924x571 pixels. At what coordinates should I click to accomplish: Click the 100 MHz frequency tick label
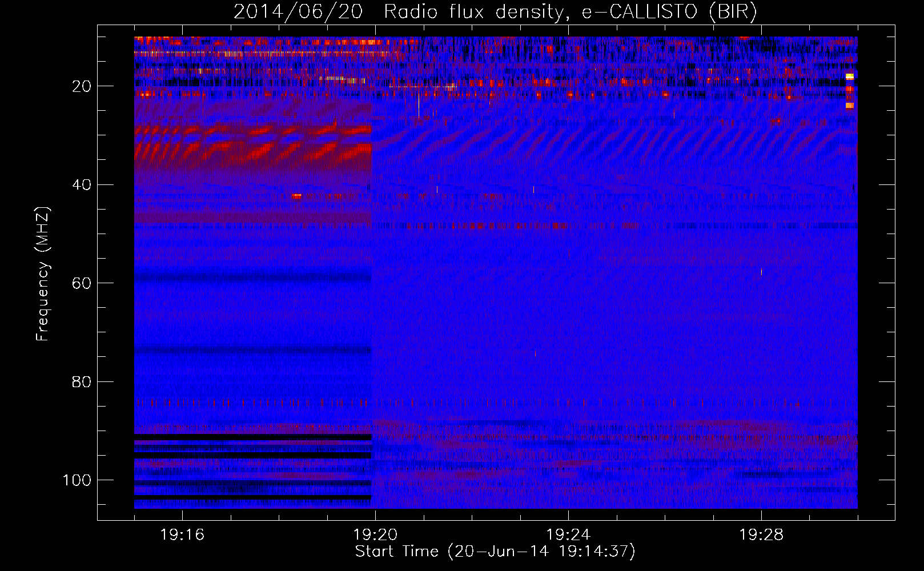coord(77,480)
